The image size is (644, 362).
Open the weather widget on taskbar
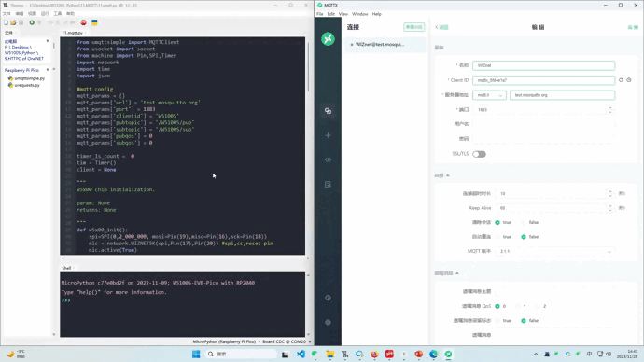16,354
